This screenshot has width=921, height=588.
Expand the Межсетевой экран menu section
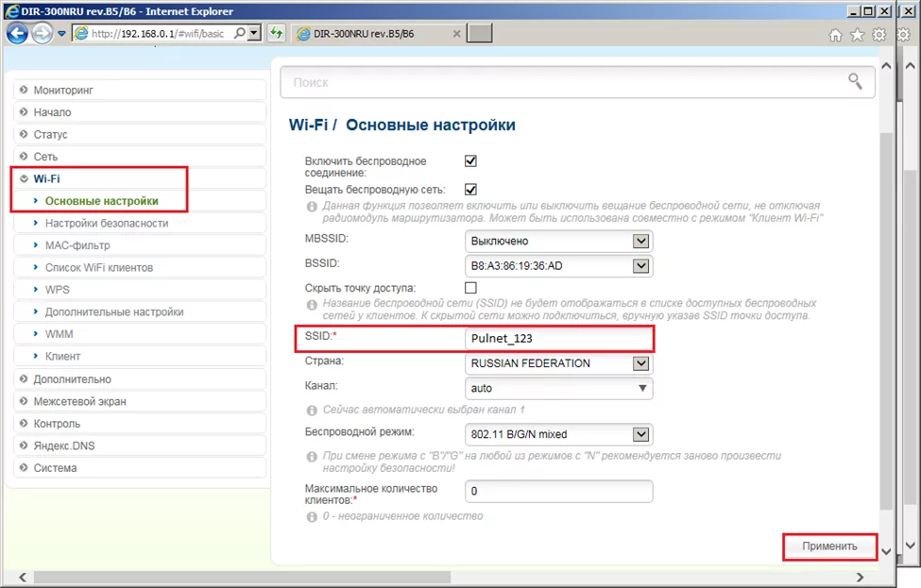[x=140, y=401]
